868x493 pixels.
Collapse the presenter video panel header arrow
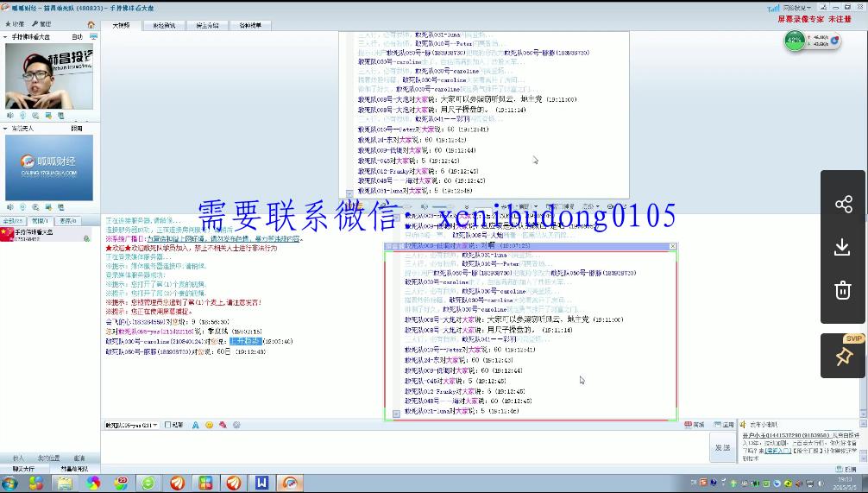click(x=6, y=37)
